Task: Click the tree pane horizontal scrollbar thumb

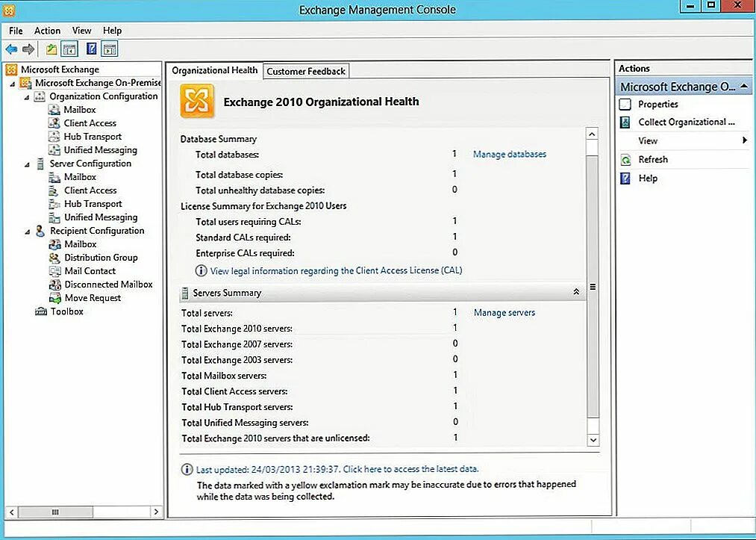Action: click(55, 512)
